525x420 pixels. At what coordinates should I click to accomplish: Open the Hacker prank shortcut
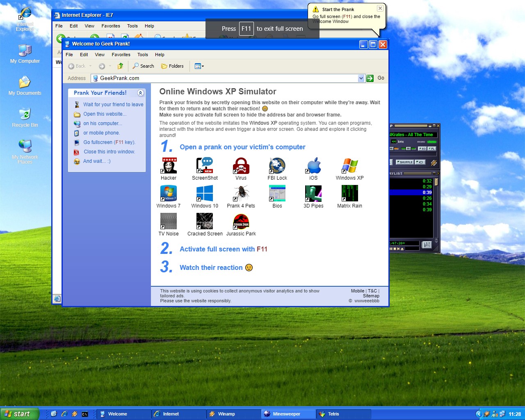[169, 169]
